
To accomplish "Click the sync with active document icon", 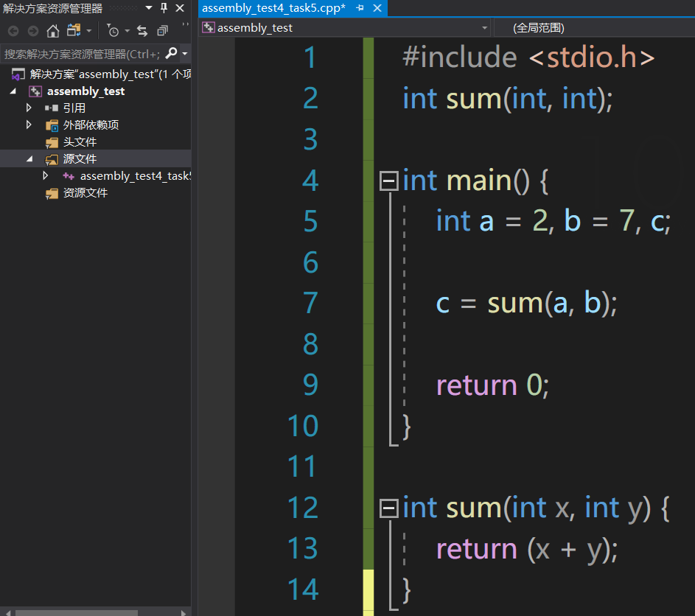I will tap(142, 30).
